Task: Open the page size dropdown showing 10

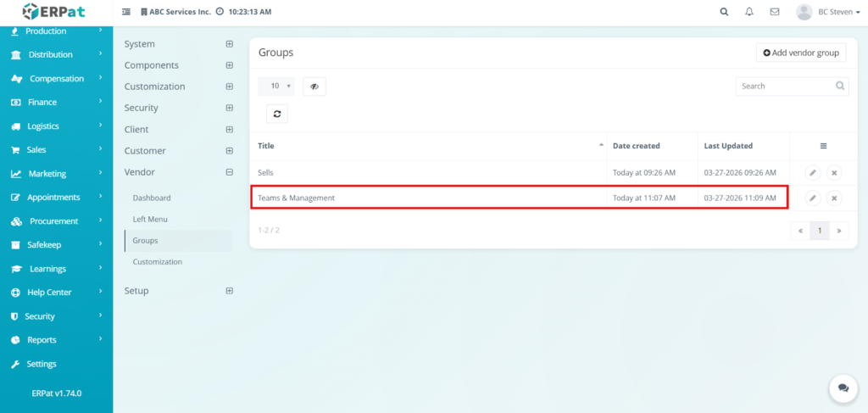Action: (x=276, y=86)
